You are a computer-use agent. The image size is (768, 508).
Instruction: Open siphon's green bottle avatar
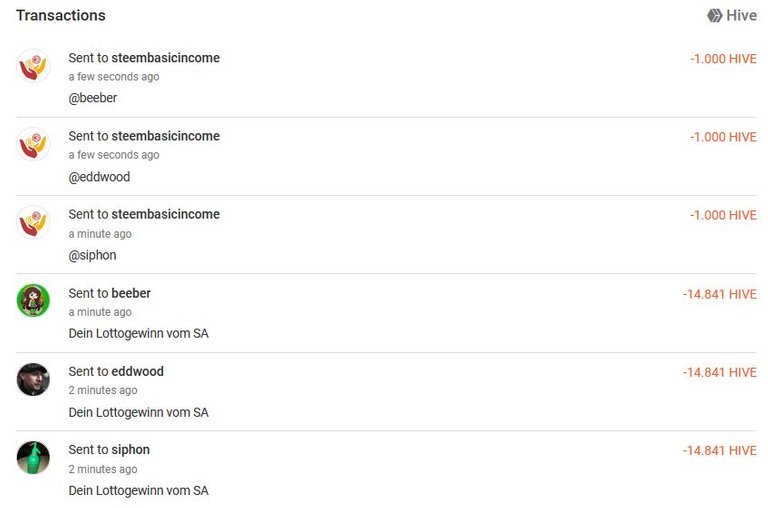coord(33,458)
